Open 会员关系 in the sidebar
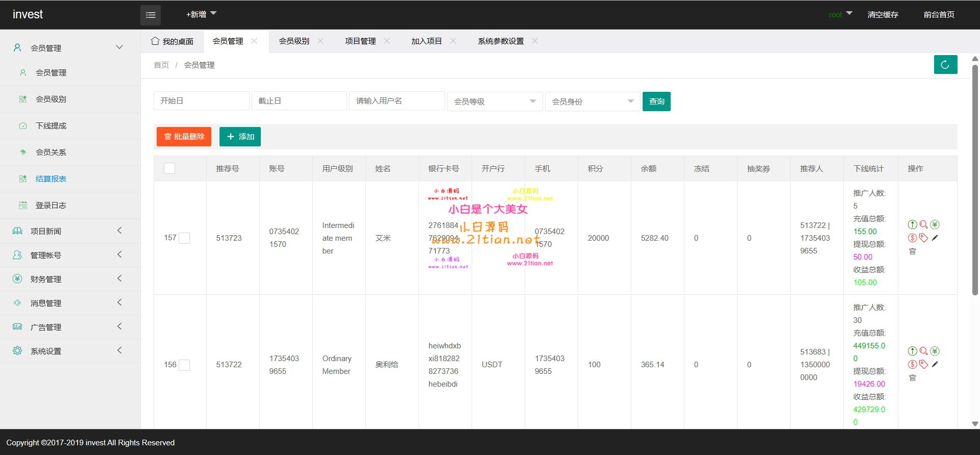 (70, 152)
